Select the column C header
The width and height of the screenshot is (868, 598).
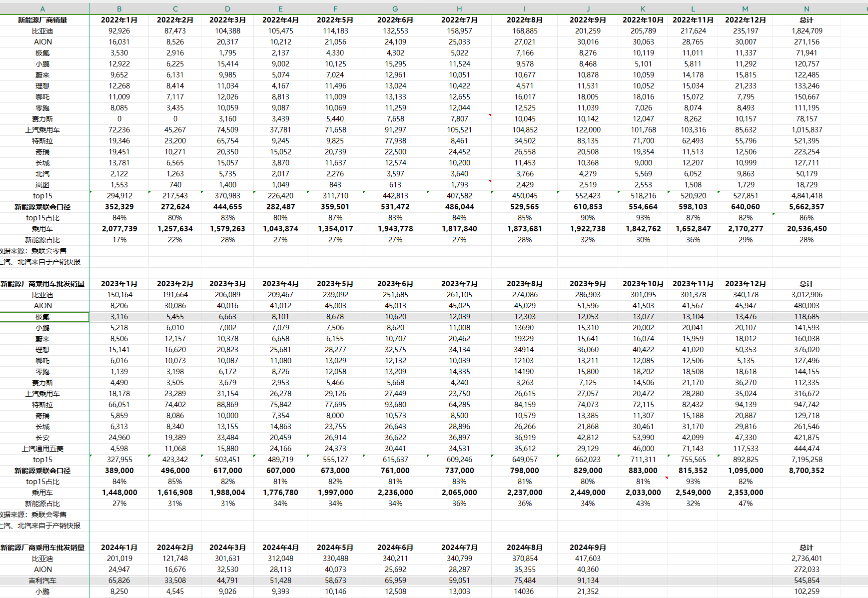pos(175,9)
